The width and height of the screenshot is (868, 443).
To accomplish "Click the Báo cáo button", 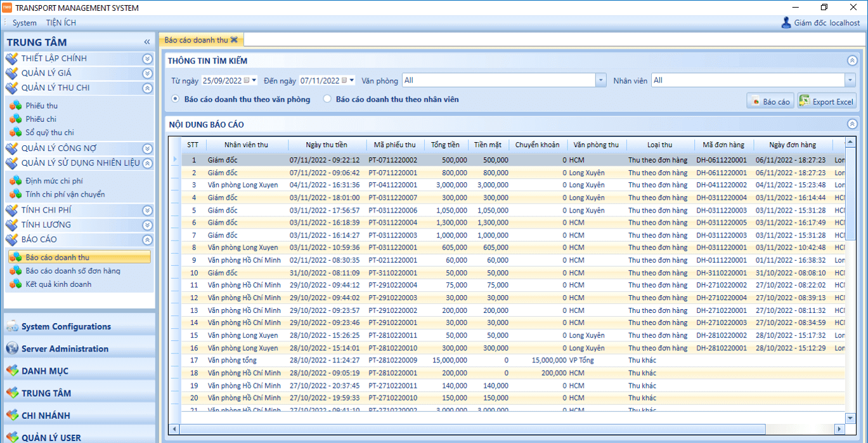I will coord(770,102).
